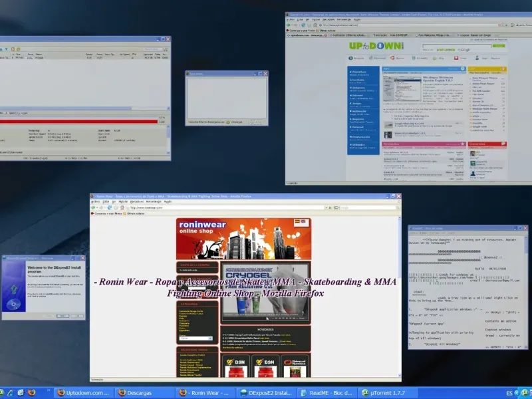This screenshot has width=532, height=399.
Task: Open Comenzar a usar Firefox bookmark, Ronin Wear
Action: click(x=106, y=213)
